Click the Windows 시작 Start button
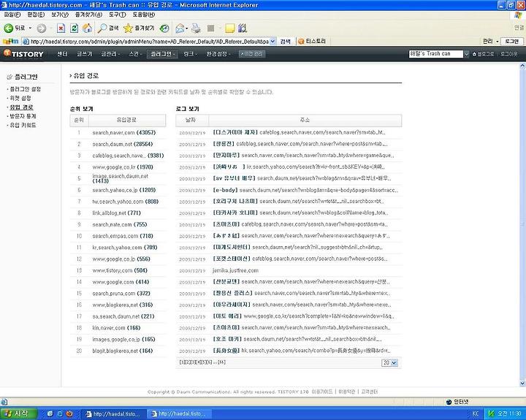 click(x=18, y=413)
